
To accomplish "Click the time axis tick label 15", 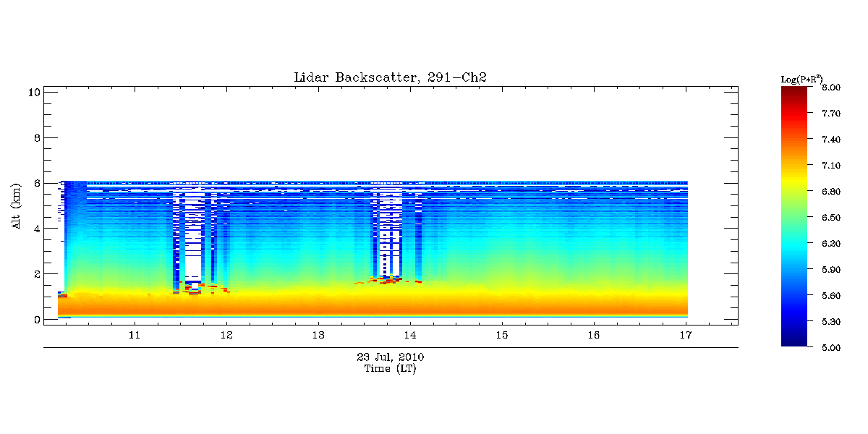I will coord(502,335).
